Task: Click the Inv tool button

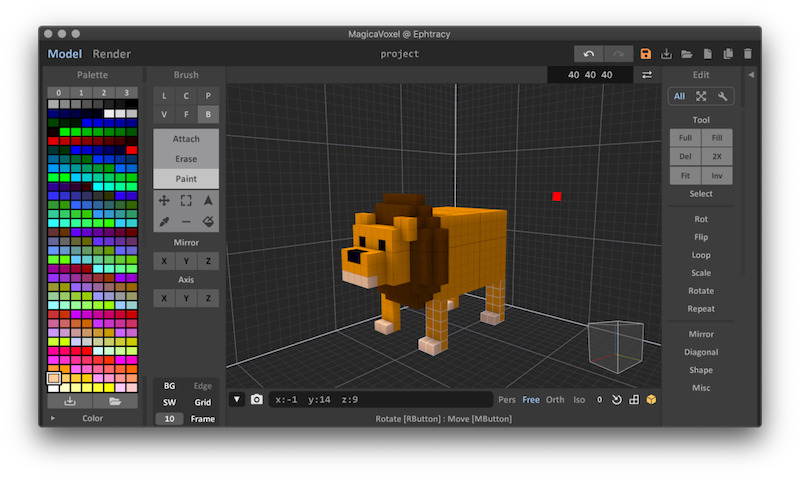Action: click(x=717, y=175)
